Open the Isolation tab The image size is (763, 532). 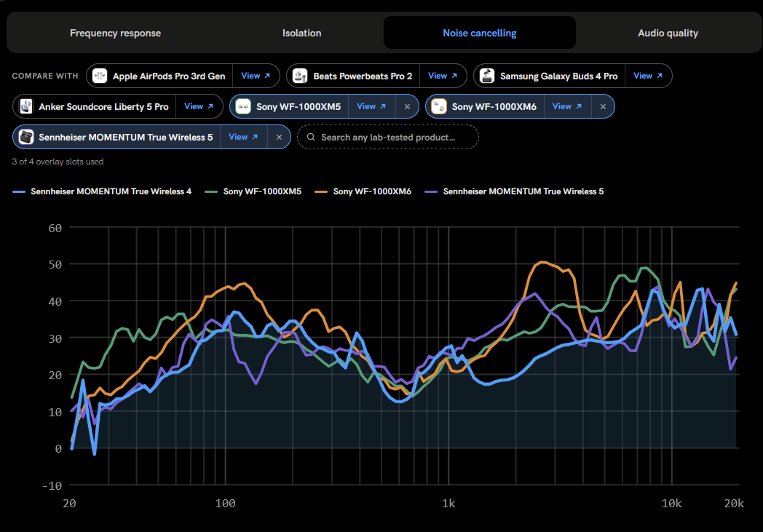pyautogui.click(x=301, y=33)
